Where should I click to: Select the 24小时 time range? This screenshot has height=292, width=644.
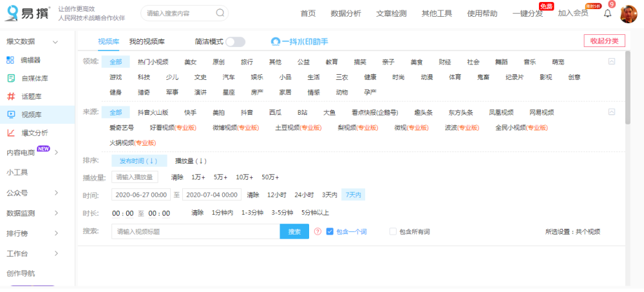304,195
